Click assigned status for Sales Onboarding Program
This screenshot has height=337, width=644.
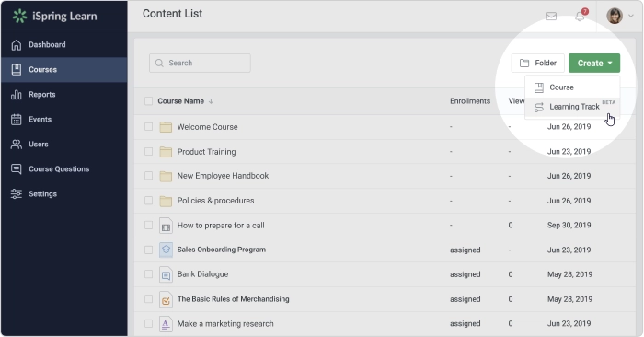pos(465,250)
